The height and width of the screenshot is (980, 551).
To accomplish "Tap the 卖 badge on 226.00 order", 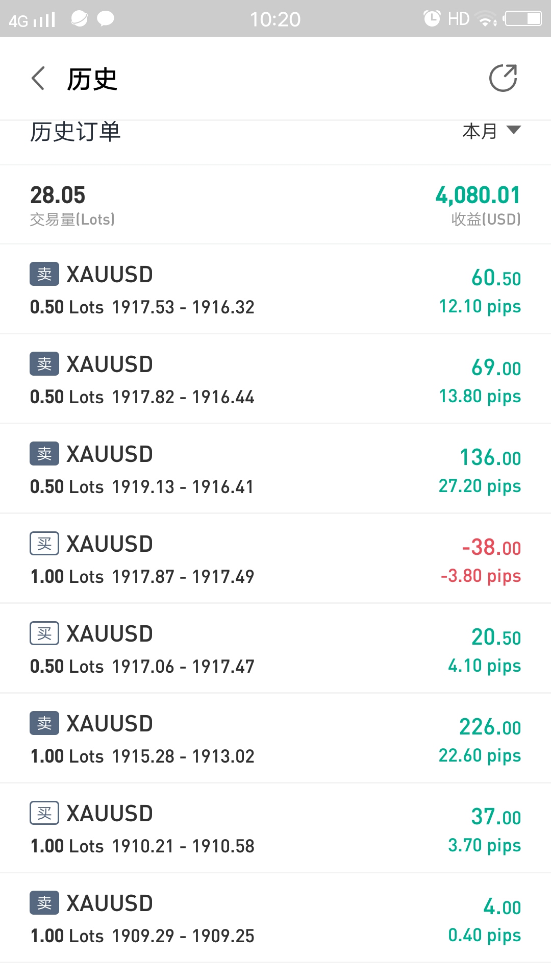I will [x=44, y=723].
